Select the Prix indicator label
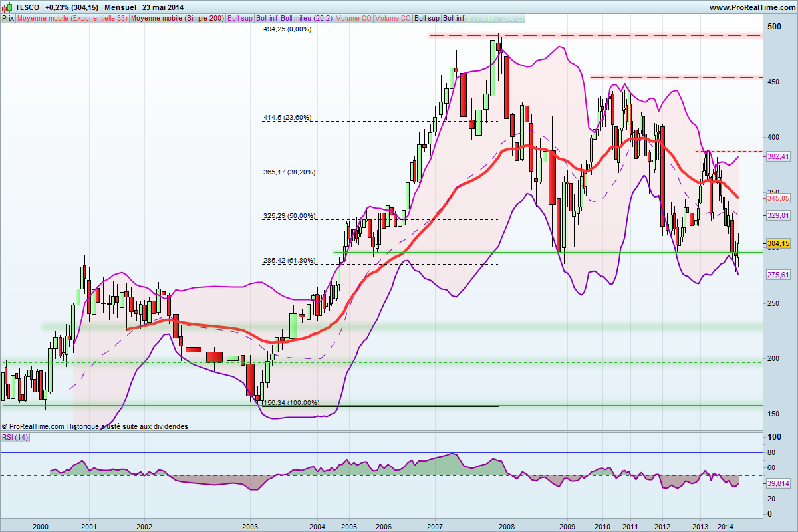The image size is (798, 532). click(x=8, y=18)
